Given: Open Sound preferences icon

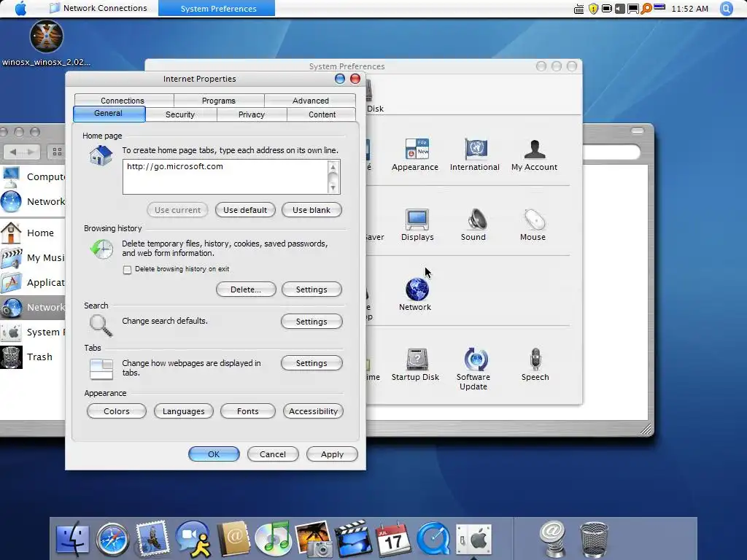Looking at the screenshot, I should (473, 225).
